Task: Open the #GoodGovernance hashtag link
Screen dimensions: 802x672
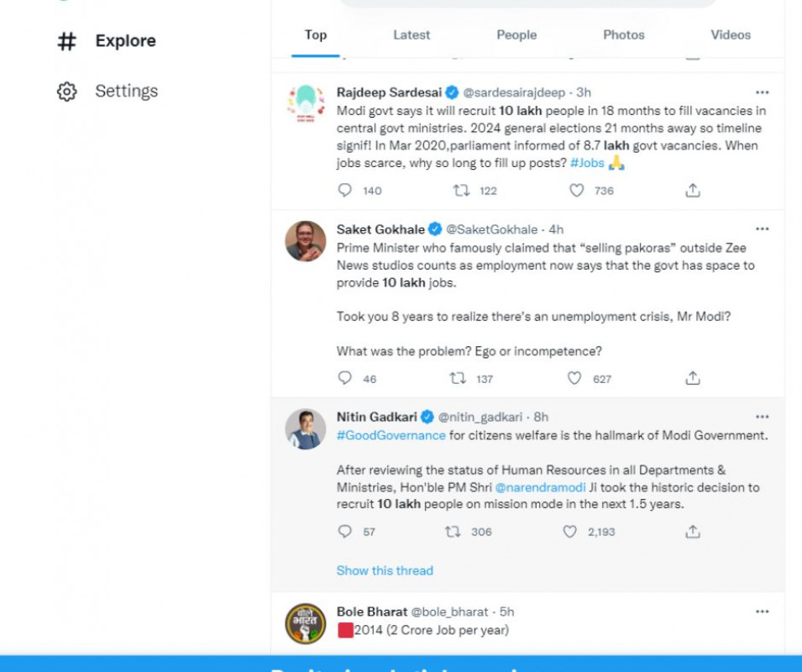Action: pyautogui.click(x=391, y=435)
